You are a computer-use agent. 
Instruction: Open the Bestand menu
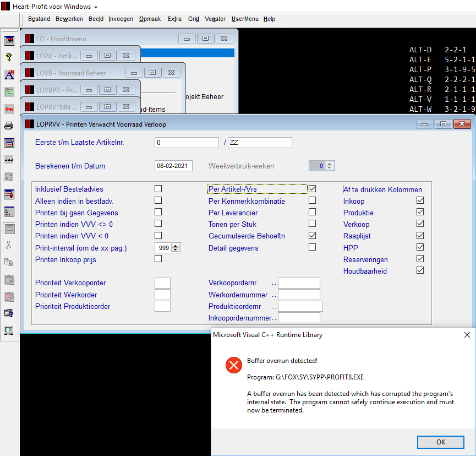pyautogui.click(x=39, y=19)
